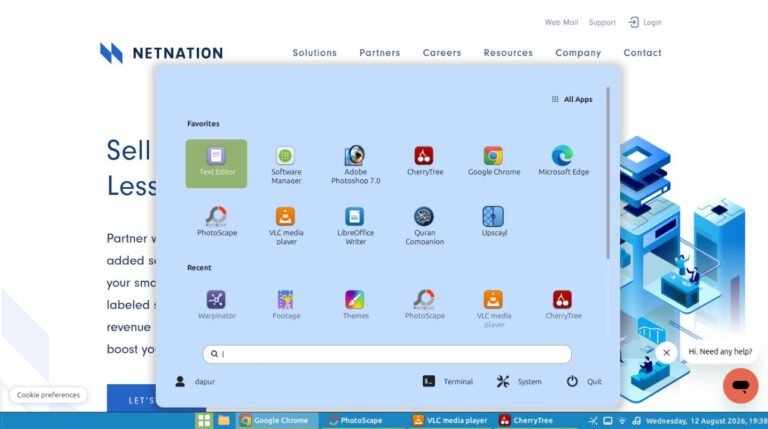
Task: Switch to VLC media player in taskbar
Action: (x=451, y=420)
